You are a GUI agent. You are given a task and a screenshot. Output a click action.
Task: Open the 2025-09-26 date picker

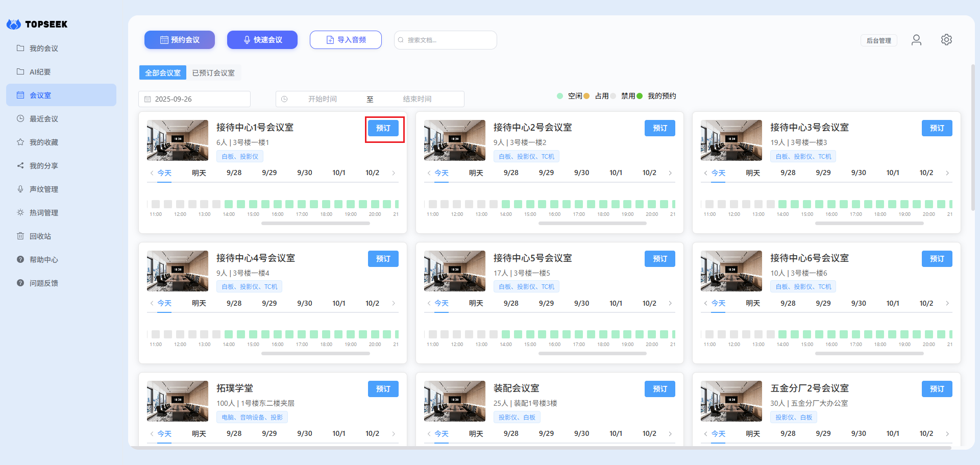(x=194, y=99)
